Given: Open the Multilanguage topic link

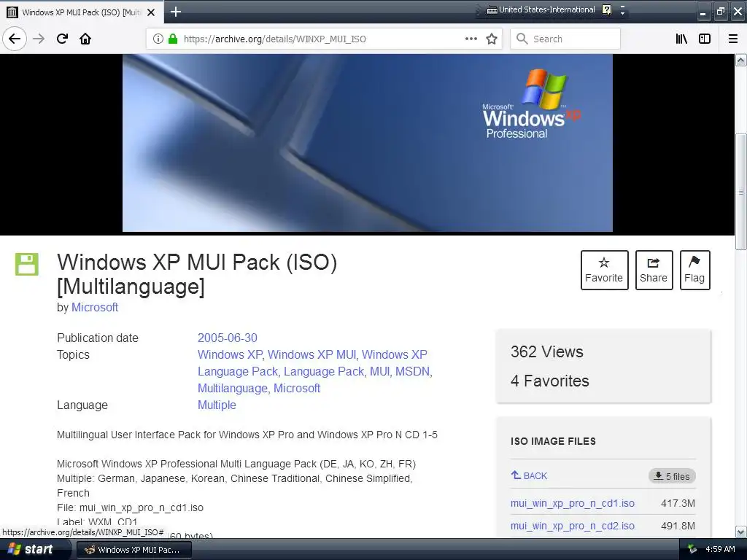Looking at the screenshot, I should (233, 388).
